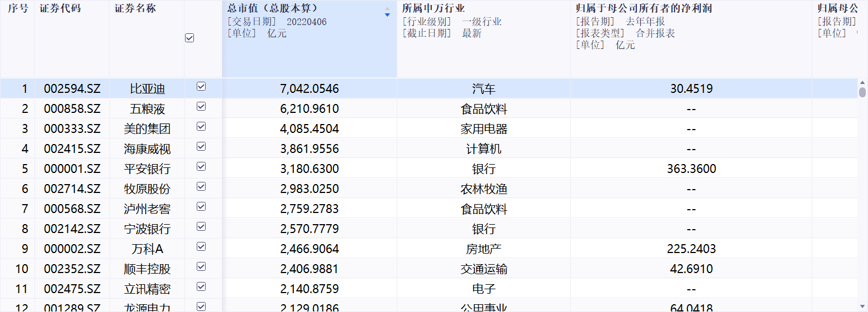Click the stock code 000333.SZ
Image resolution: width=868 pixels, height=312 pixels.
(72, 129)
